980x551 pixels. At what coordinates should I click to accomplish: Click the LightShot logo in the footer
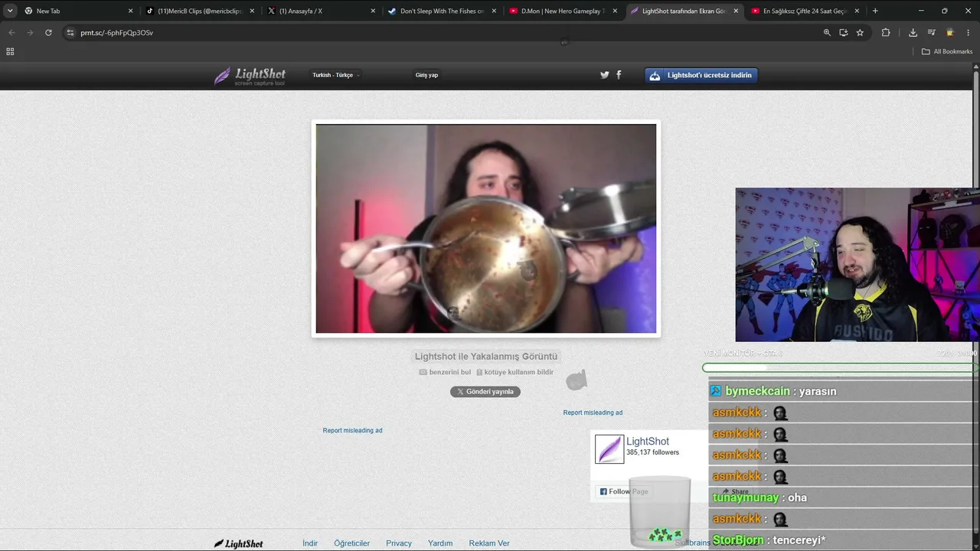pyautogui.click(x=239, y=543)
